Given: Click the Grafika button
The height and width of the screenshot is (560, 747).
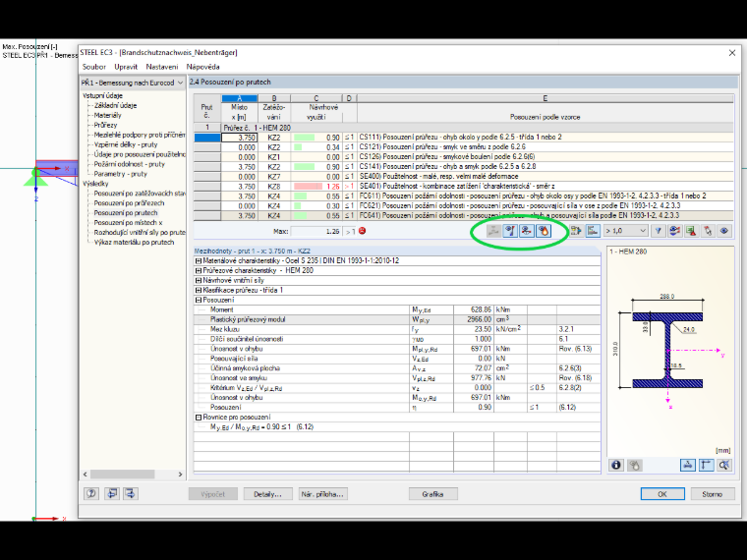Looking at the screenshot, I should click(x=432, y=494).
